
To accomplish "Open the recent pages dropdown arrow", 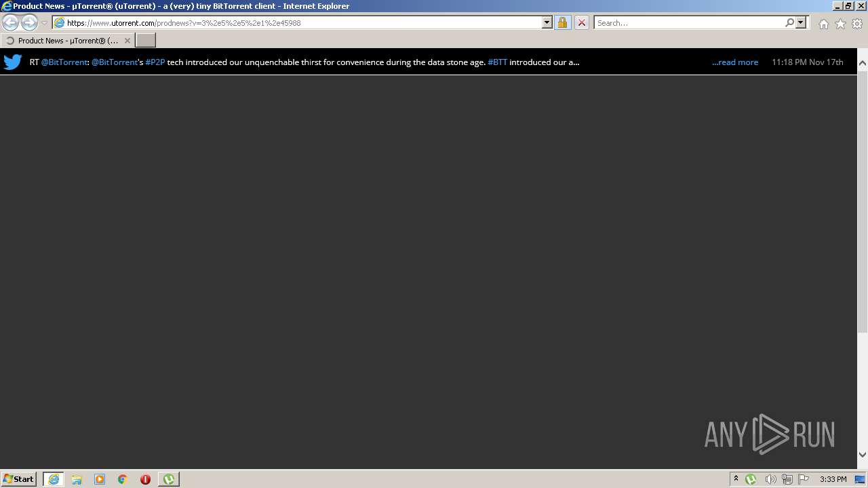I will [44, 23].
